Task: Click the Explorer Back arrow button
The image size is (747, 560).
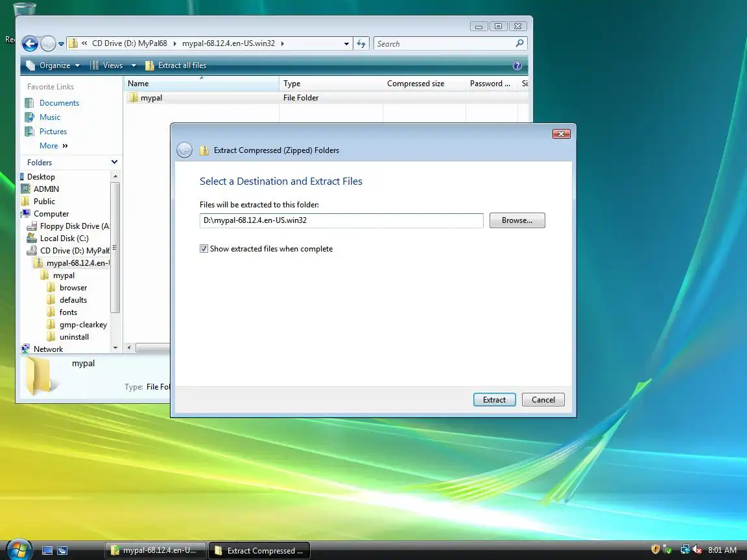Action: (x=30, y=44)
